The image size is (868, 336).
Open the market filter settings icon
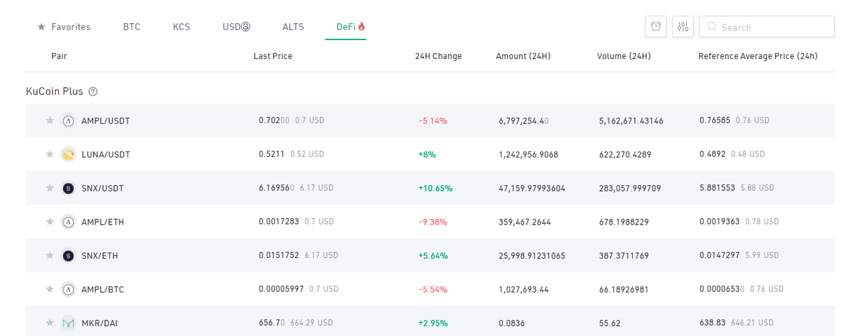(x=683, y=26)
